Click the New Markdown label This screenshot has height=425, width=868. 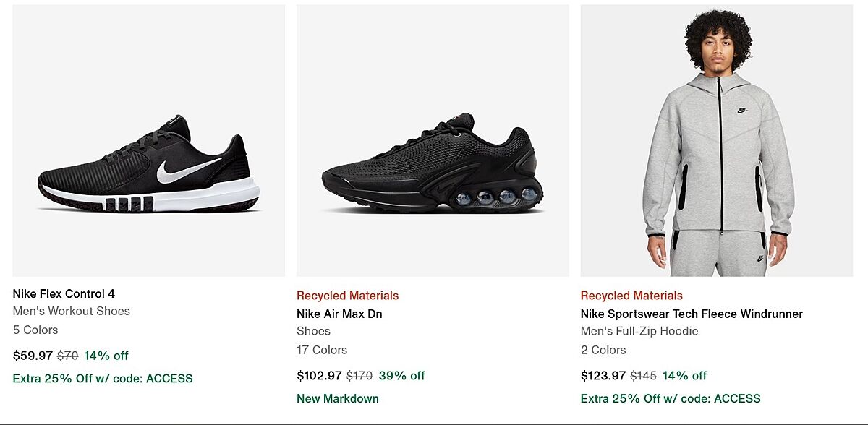pyautogui.click(x=338, y=398)
